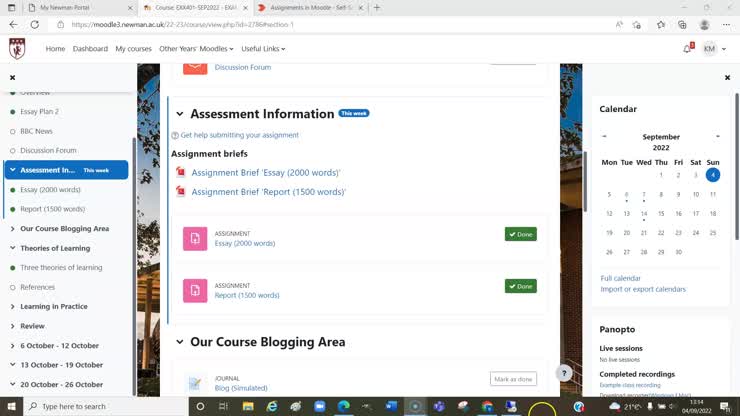Click the pink Report assignment icon

coord(195,290)
